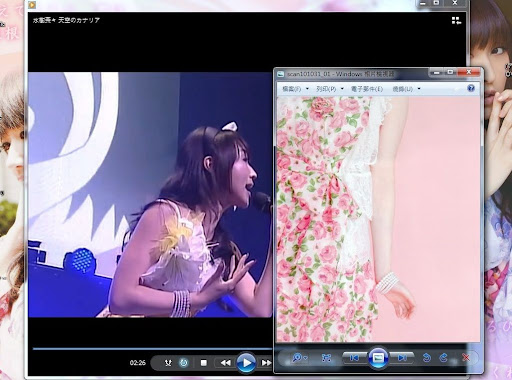
Task: Switch to the library view icon
Action: [456, 21]
